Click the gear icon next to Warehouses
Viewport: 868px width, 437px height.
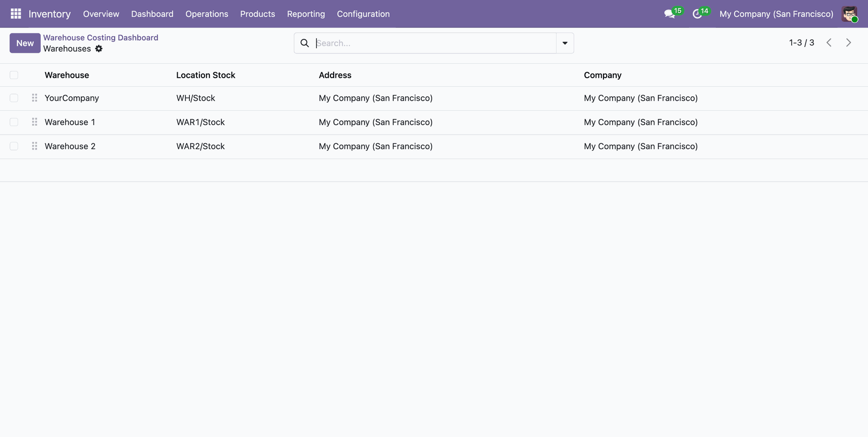(x=99, y=49)
